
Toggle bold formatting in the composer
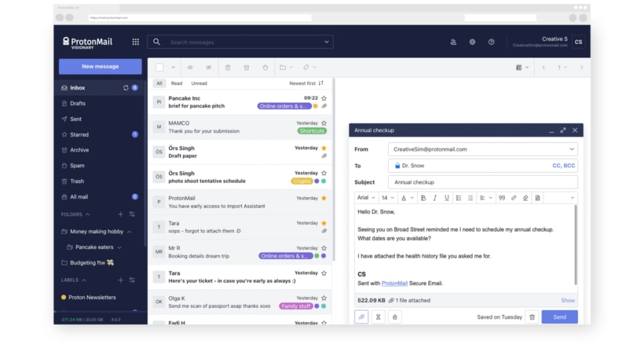[425, 197]
